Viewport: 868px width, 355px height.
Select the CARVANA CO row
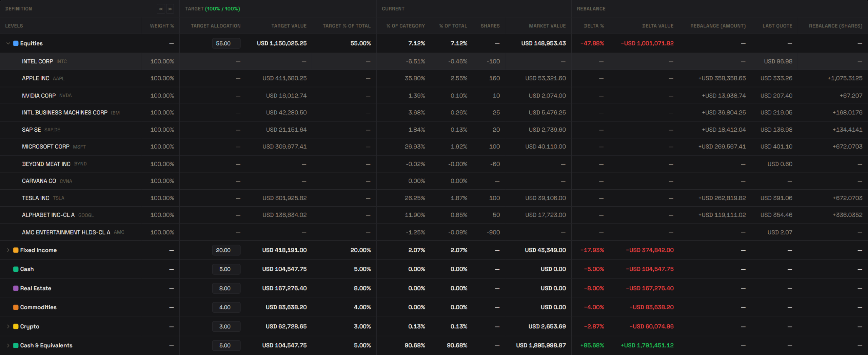pos(434,181)
